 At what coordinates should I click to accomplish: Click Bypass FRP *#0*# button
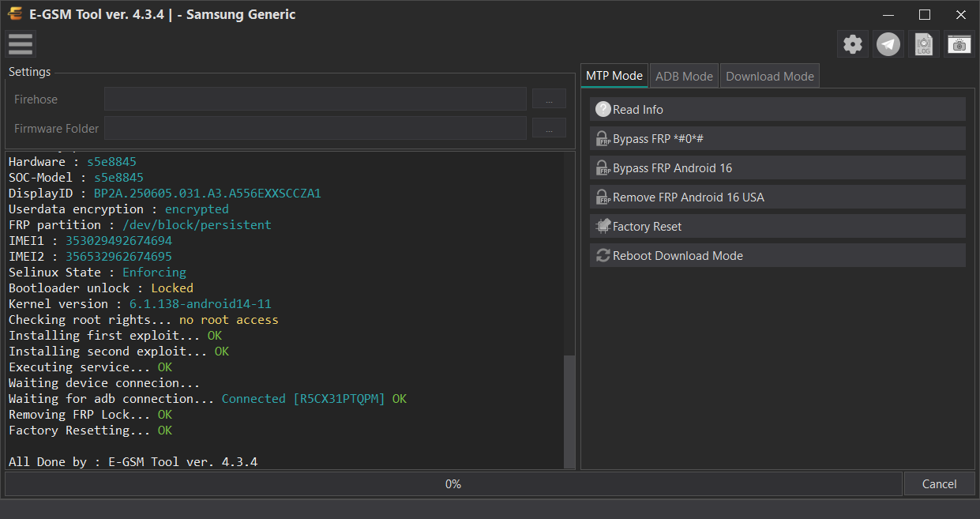(x=777, y=138)
